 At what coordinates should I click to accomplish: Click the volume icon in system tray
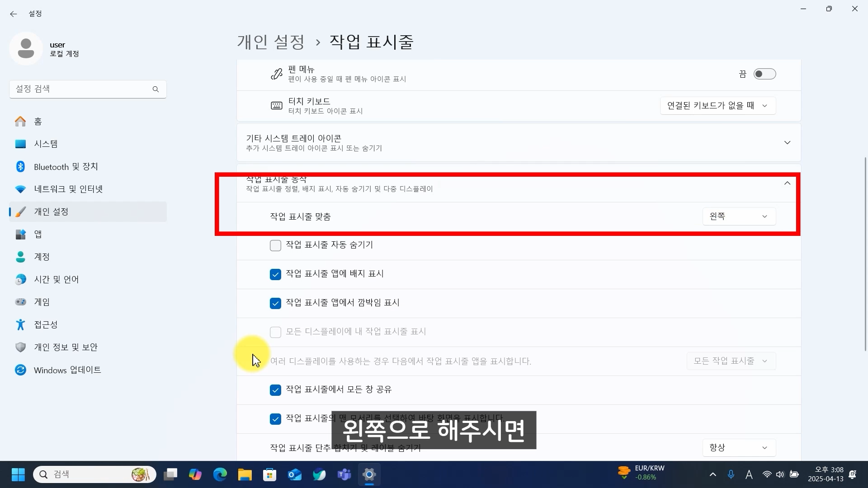coord(780,474)
